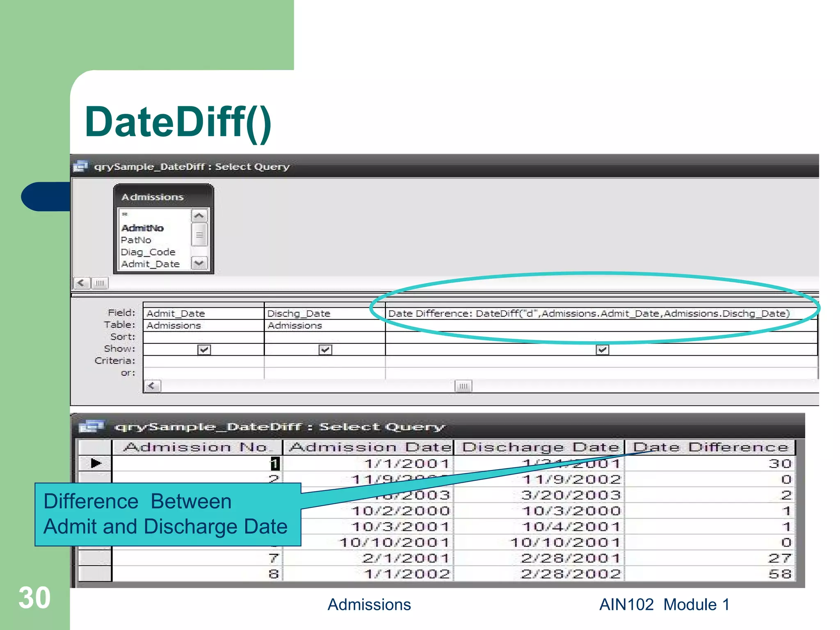Click the horizontal scrollbar thumb in design grid
Screen dimensions: 840x630
click(x=463, y=386)
